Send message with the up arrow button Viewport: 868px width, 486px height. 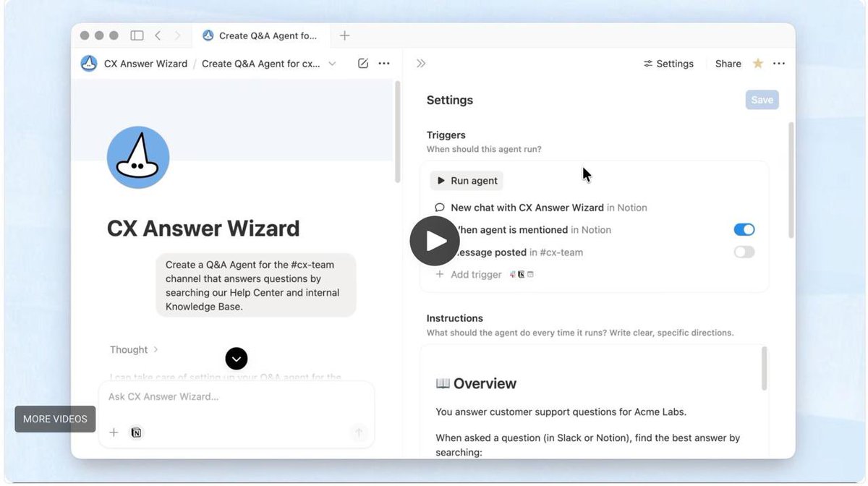358,432
